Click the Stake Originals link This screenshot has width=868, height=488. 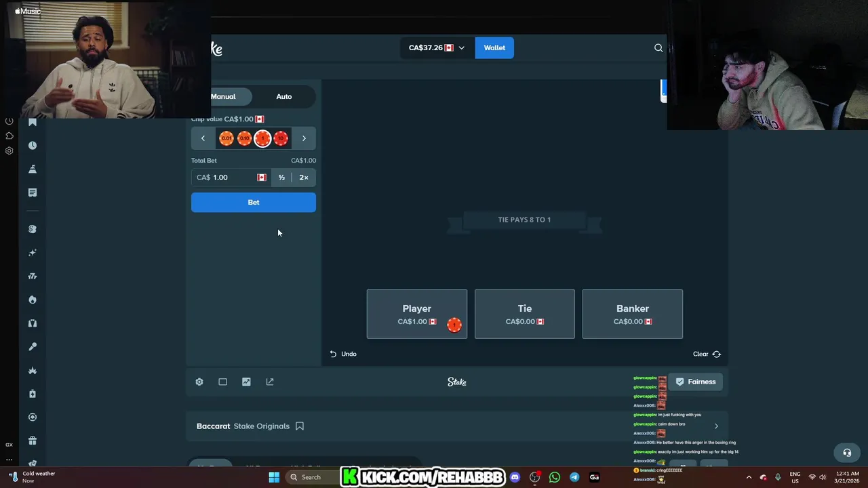point(262,426)
